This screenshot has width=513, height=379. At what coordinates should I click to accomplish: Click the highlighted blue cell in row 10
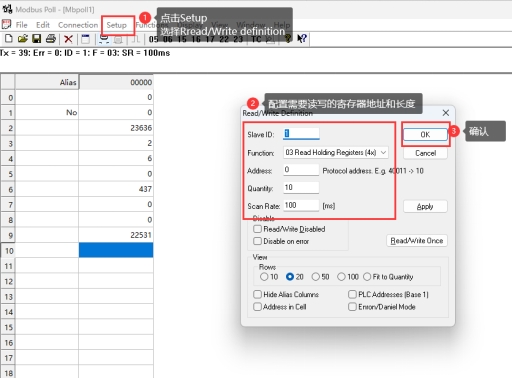pos(116,250)
